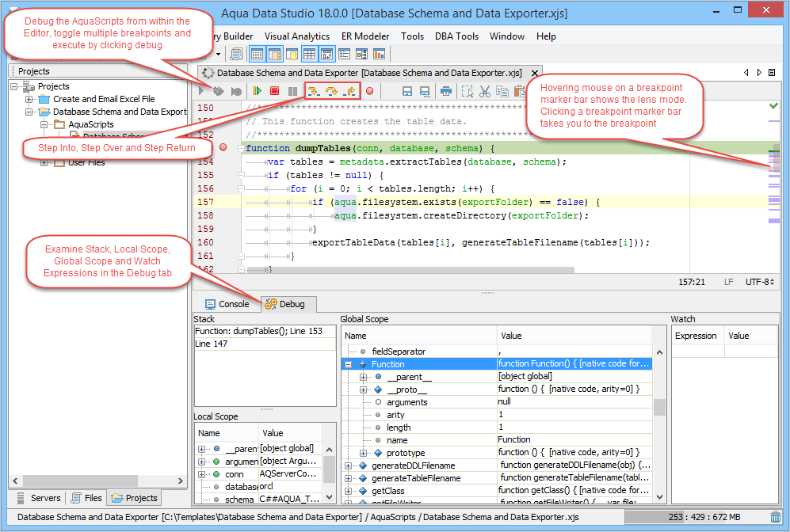Viewport: 790px width, 532px height.
Task: Select stack frame 'Line 147'
Action: coord(265,344)
